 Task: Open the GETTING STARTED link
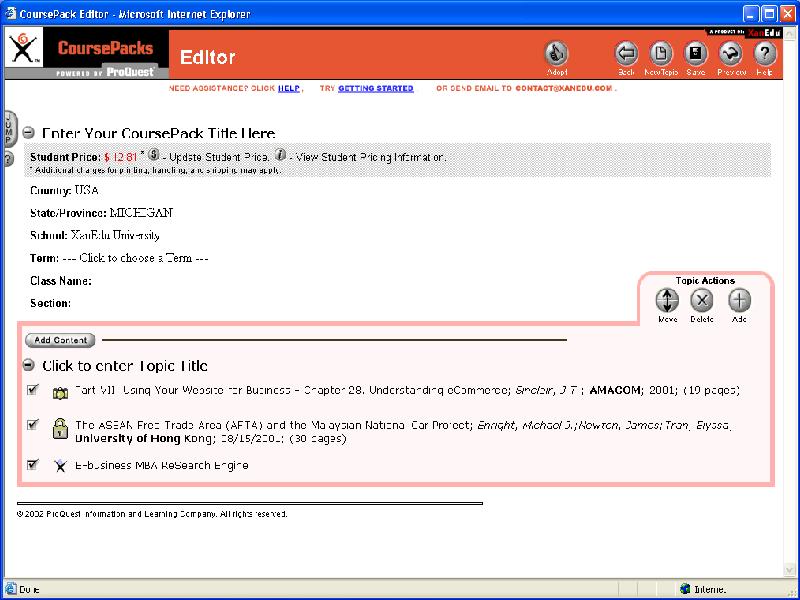(x=375, y=88)
